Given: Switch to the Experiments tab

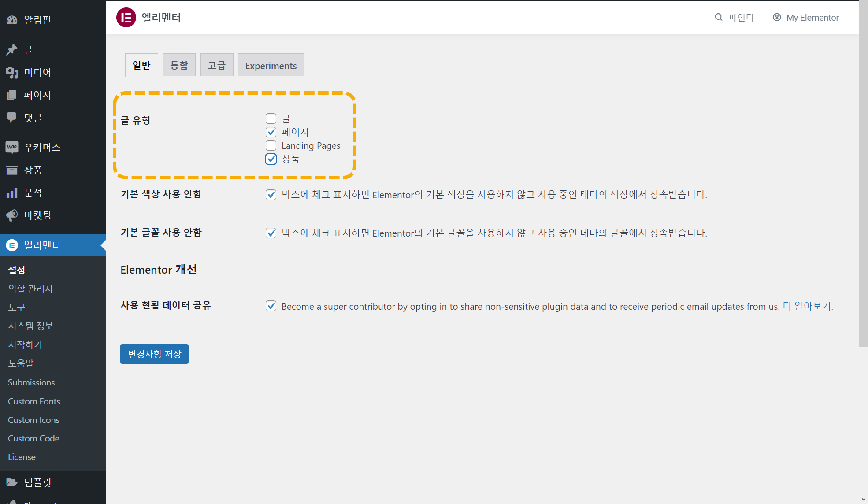Looking at the screenshot, I should 271,65.
